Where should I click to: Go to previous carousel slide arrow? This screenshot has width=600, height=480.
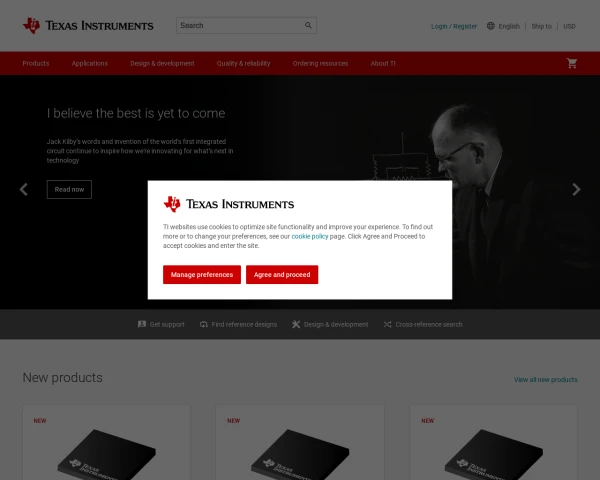click(x=24, y=189)
